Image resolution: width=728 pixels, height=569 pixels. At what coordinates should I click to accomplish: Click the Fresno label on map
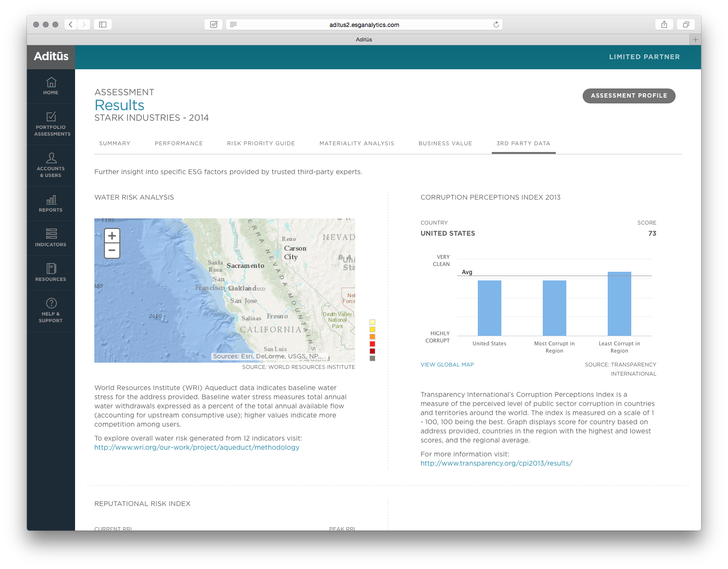[x=277, y=316]
